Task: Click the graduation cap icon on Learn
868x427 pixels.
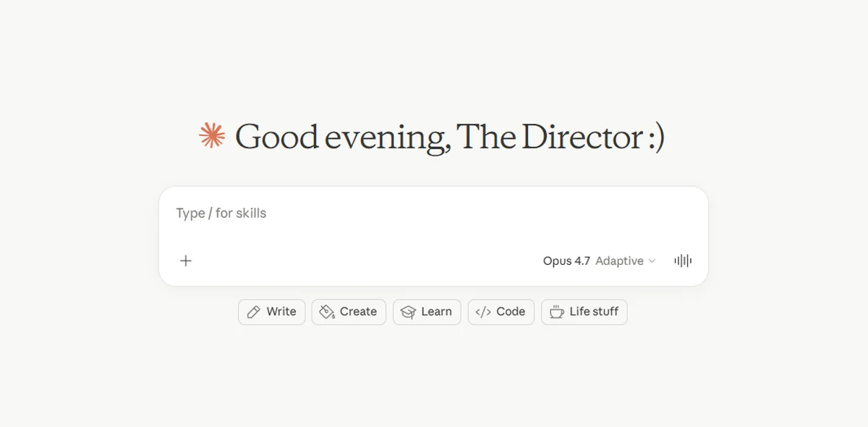Action: (408, 312)
